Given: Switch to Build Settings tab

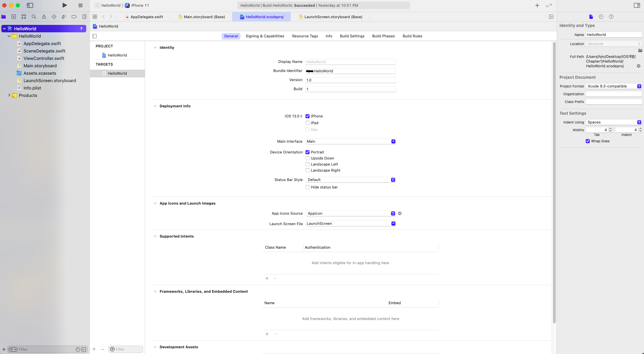Looking at the screenshot, I should coord(352,36).
